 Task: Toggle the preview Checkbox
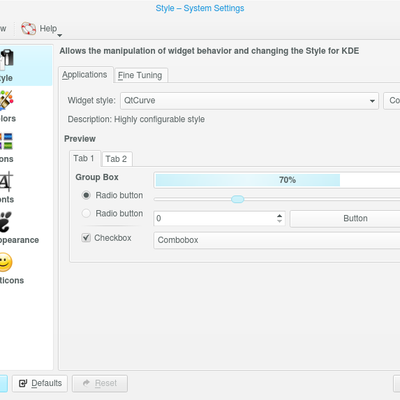click(x=86, y=238)
